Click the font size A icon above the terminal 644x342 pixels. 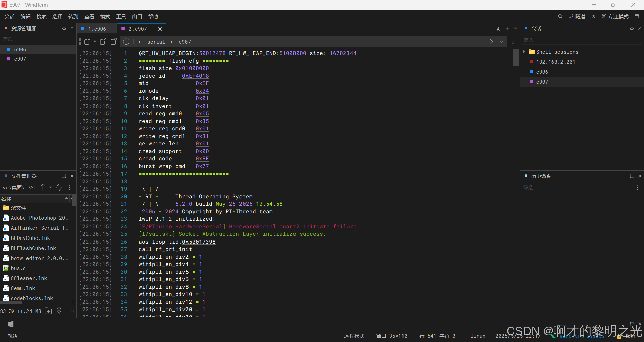498,29
